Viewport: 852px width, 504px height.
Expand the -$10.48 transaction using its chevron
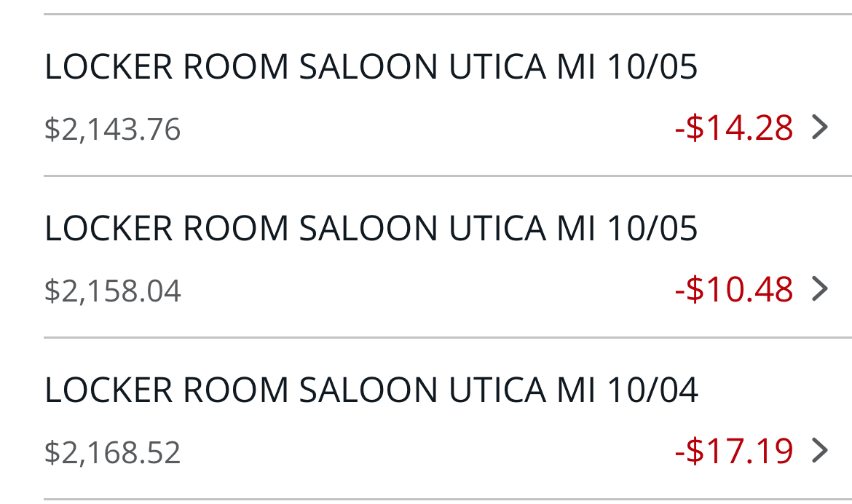pos(820,289)
